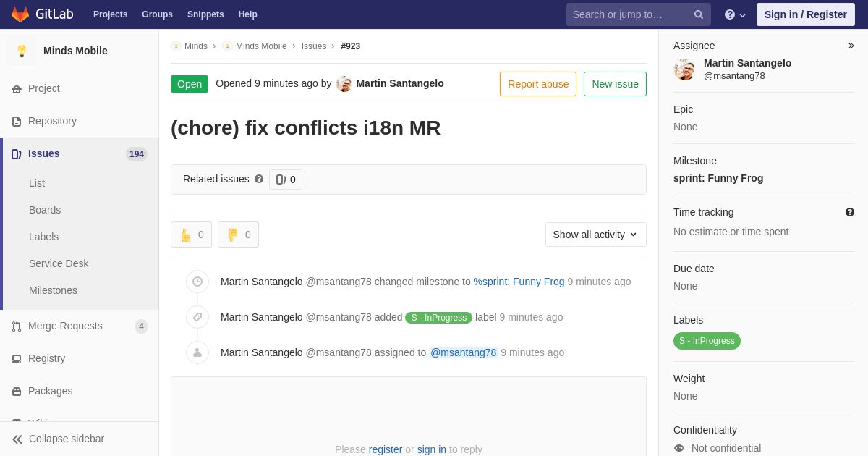The width and height of the screenshot is (868, 456).
Task: Click the @msantang78 mention link in activity
Action: 464,352
